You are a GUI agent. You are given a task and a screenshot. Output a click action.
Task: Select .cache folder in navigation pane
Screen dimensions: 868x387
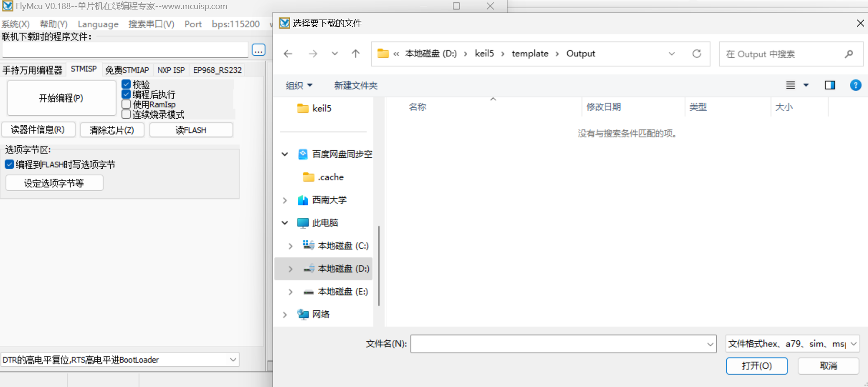point(324,177)
